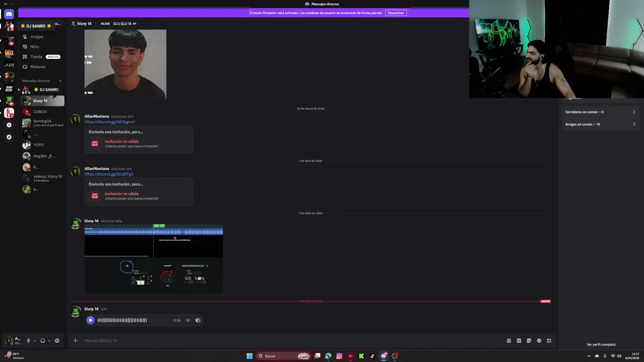The image size is (644, 362).
Task: Open user settings gear
Action: [57, 340]
